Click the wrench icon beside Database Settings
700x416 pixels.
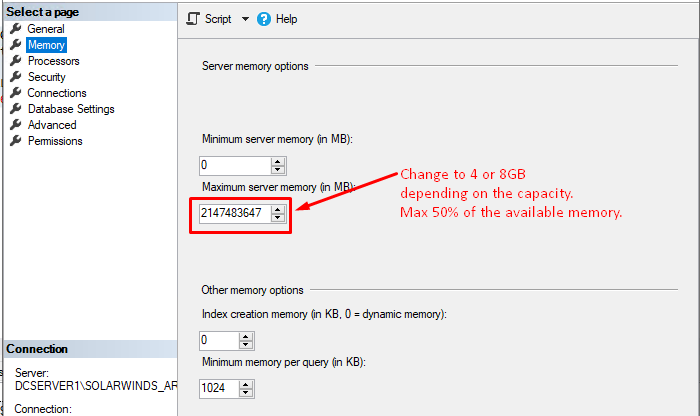click(x=16, y=108)
